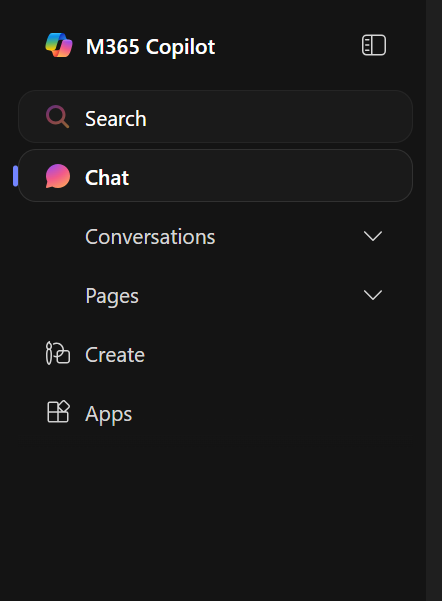Click the Create brush-and-shapes icon
Viewport: 442px width, 601px height.
[x=58, y=353]
